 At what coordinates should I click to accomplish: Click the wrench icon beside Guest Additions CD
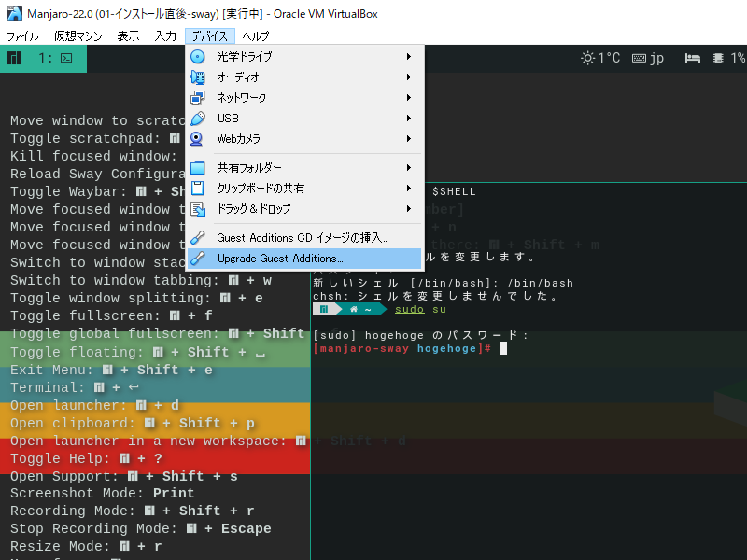(x=198, y=237)
